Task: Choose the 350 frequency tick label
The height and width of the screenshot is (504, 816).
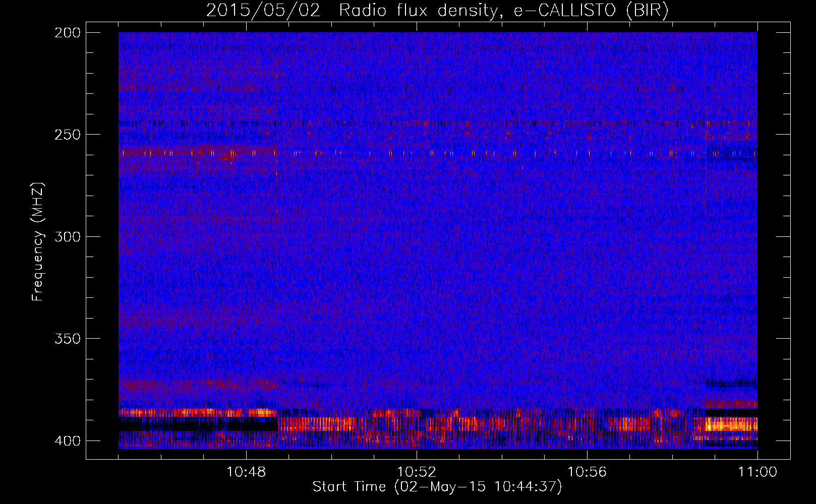Action: 67,338
